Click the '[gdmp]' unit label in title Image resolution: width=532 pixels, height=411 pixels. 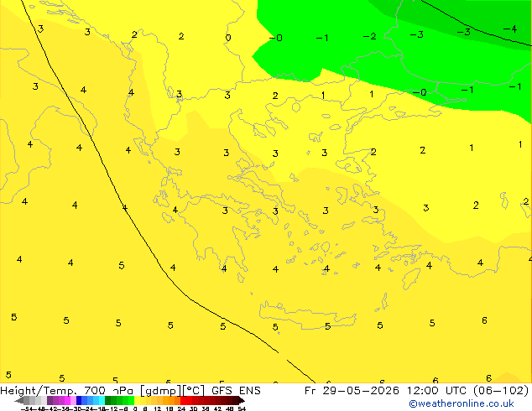point(161,391)
